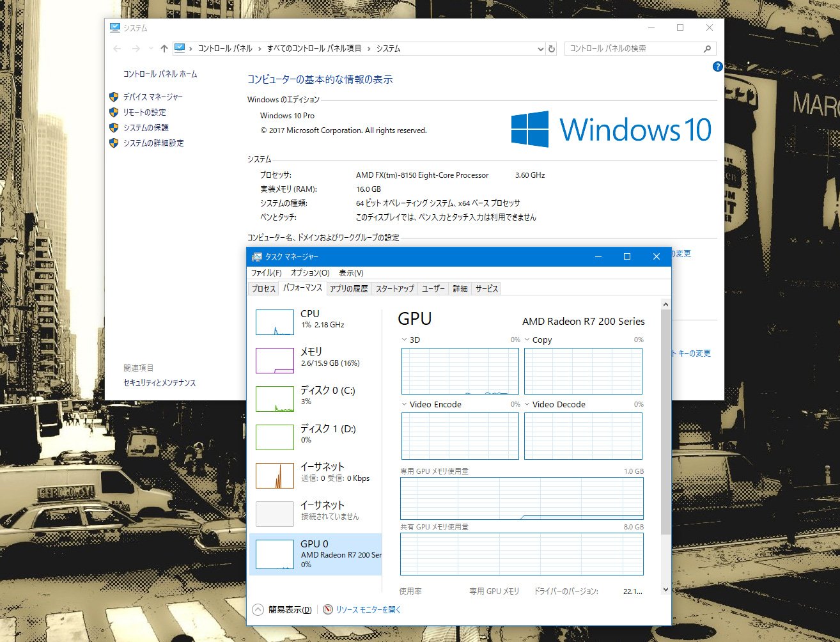The width and height of the screenshot is (840, 642).
Task: Open リソース モニターを開く link
Action: point(368,610)
